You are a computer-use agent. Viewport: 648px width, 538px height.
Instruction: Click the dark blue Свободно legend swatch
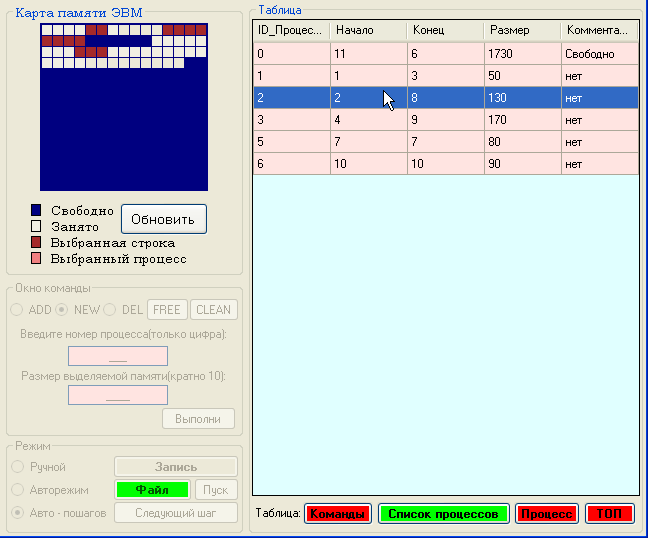tap(36, 210)
